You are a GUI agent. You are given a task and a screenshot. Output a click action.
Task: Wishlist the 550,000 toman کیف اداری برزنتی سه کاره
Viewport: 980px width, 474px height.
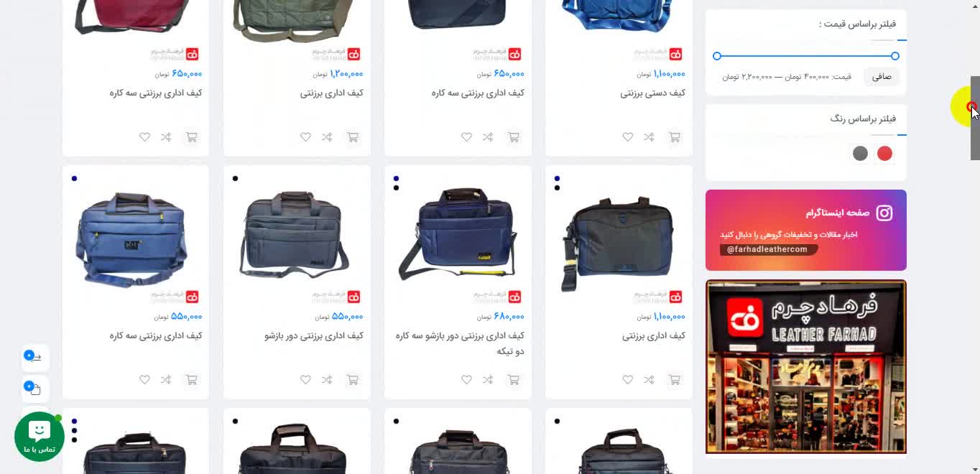click(144, 380)
